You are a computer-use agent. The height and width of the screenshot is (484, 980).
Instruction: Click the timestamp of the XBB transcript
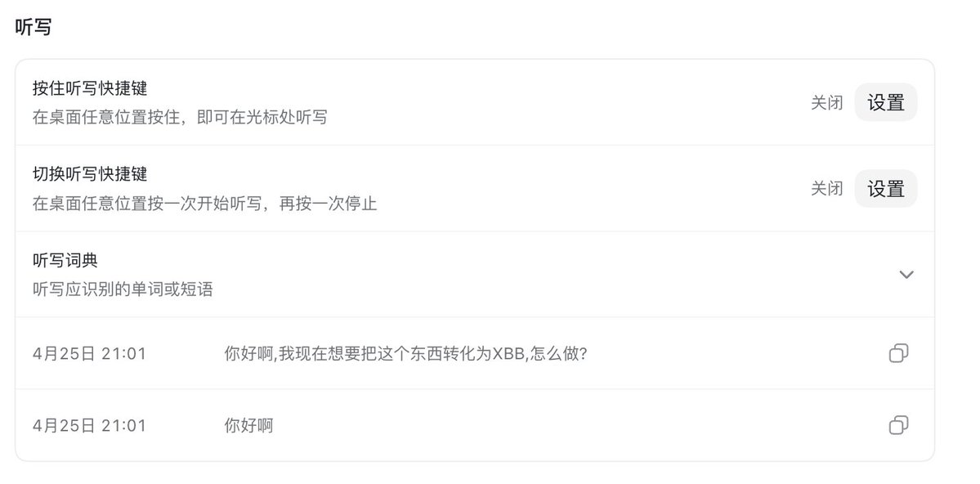click(x=89, y=354)
